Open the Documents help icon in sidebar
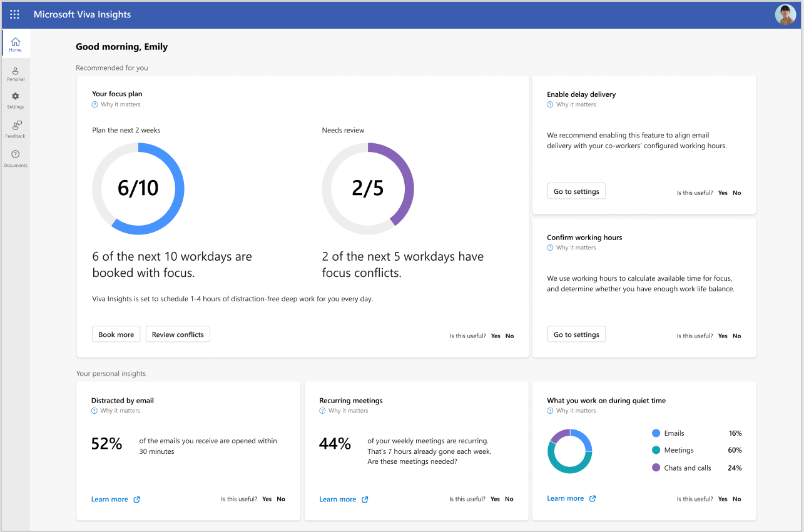Image resolution: width=804 pixels, height=532 pixels. tap(16, 154)
